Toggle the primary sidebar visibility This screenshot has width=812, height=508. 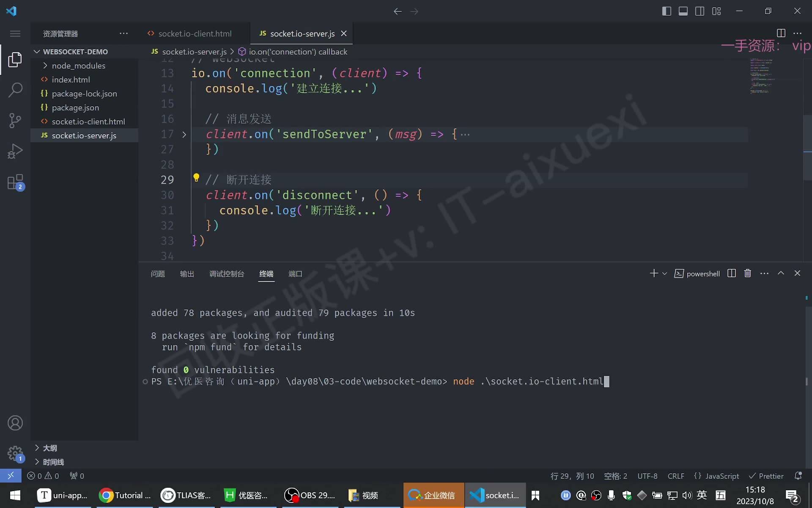coord(667,11)
